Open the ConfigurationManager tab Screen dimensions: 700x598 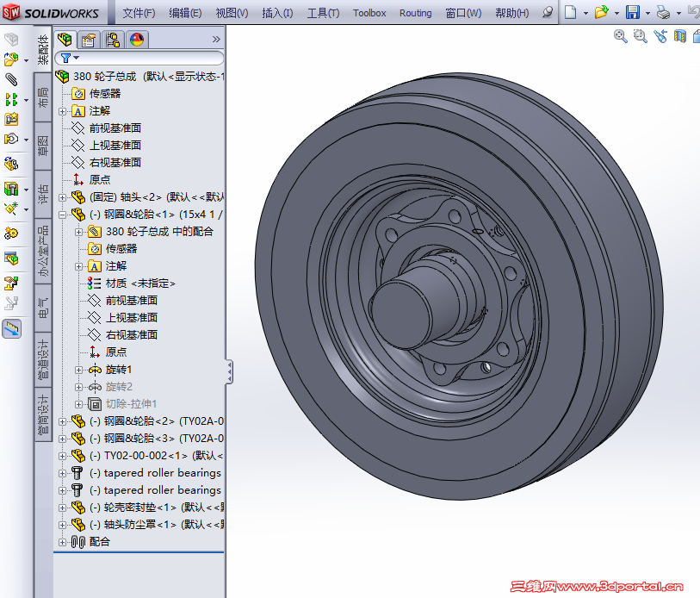[x=113, y=40]
